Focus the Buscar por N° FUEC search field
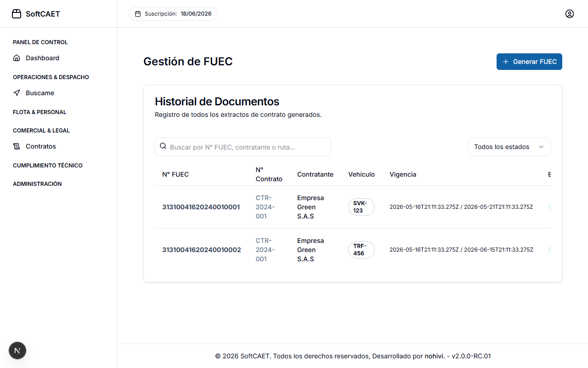The height and width of the screenshot is (368, 588). [243, 147]
